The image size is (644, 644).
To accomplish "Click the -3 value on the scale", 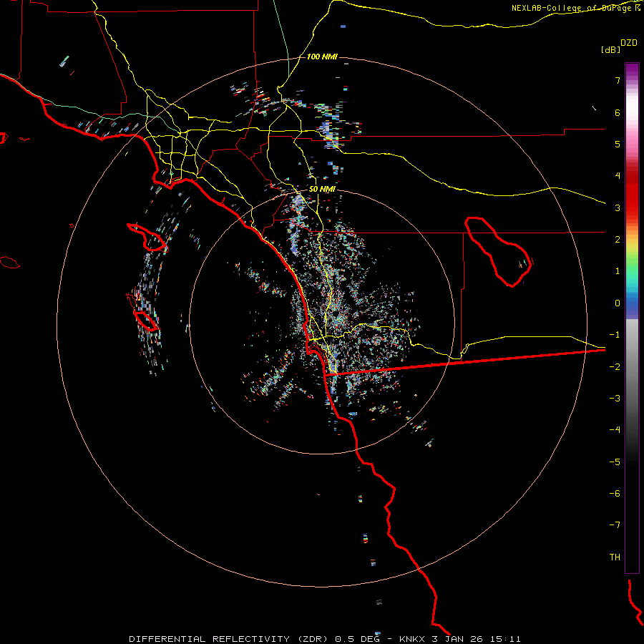I will pyautogui.click(x=615, y=399).
